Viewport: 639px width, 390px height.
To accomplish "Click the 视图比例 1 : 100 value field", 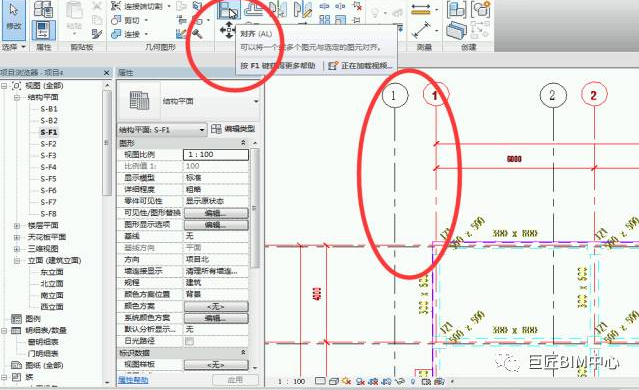I will (x=216, y=154).
